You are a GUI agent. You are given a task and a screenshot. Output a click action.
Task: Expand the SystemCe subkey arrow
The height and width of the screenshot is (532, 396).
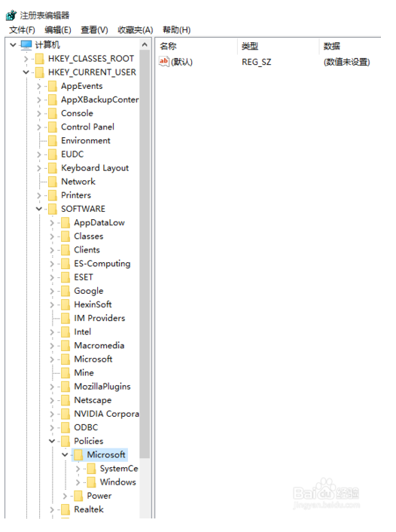(x=78, y=469)
